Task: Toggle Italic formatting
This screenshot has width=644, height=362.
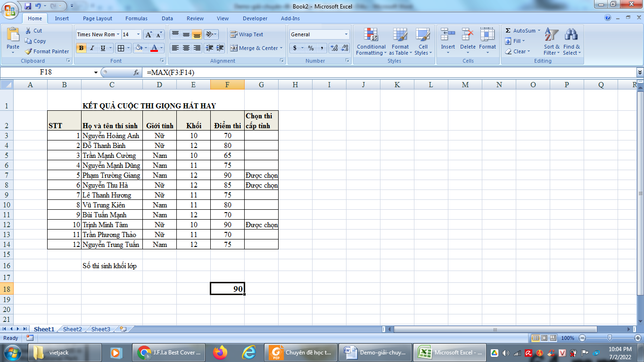Action: click(x=92, y=48)
